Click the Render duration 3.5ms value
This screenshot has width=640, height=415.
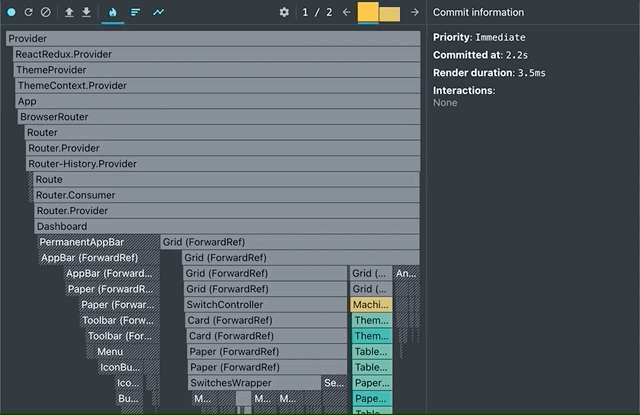click(531, 73)
